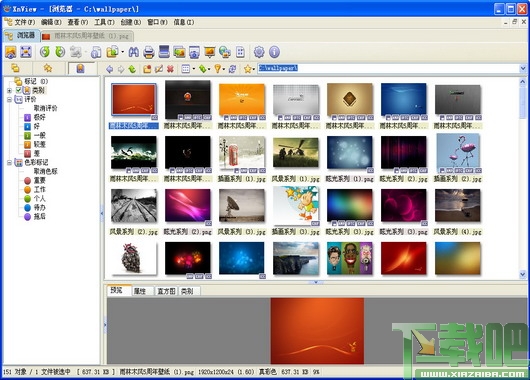Collapse the 评价 tree node
Screen dimensions: 530x380
click(x=9, y=99)
